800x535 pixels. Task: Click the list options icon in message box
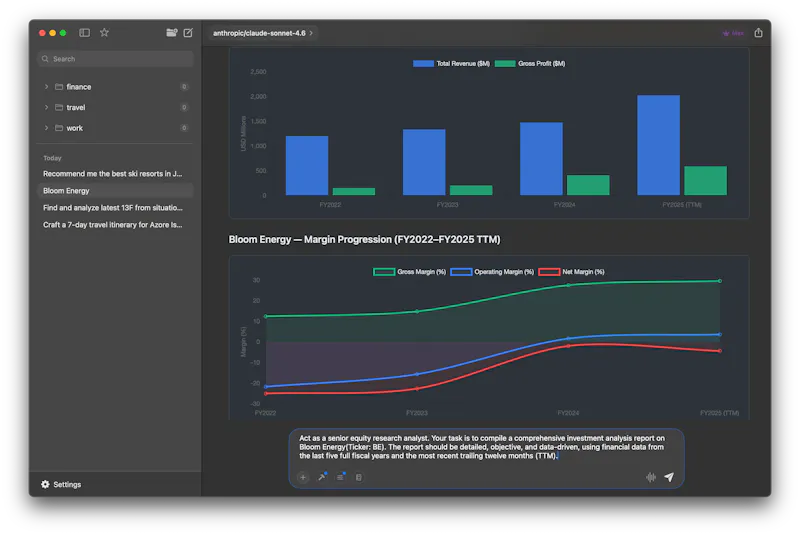pos(341,477)
